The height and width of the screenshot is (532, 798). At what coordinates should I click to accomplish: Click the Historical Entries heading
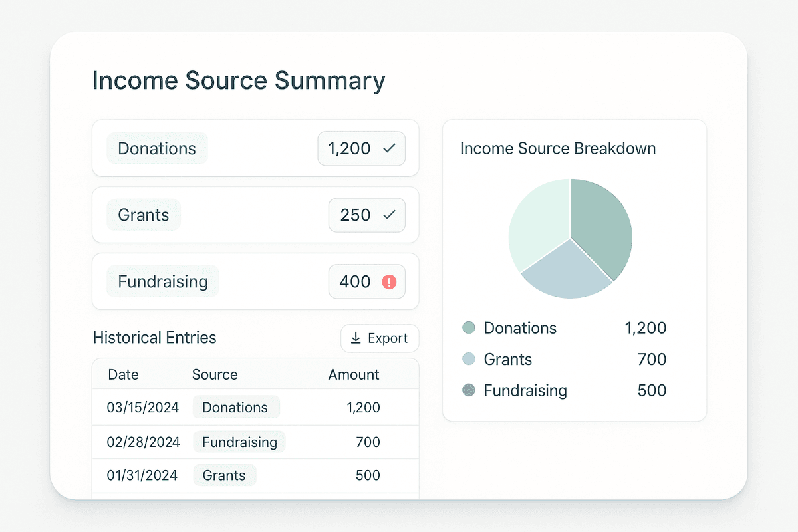coord(154,338)
